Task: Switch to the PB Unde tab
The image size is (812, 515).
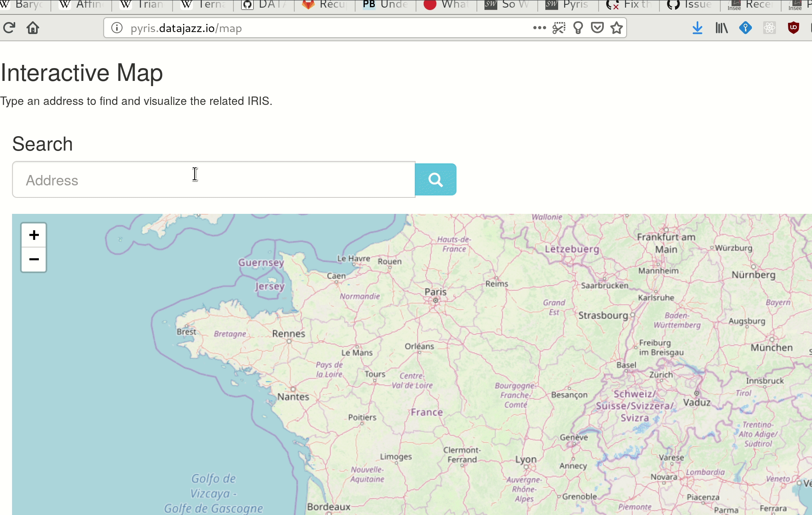Action: point(386,5)
